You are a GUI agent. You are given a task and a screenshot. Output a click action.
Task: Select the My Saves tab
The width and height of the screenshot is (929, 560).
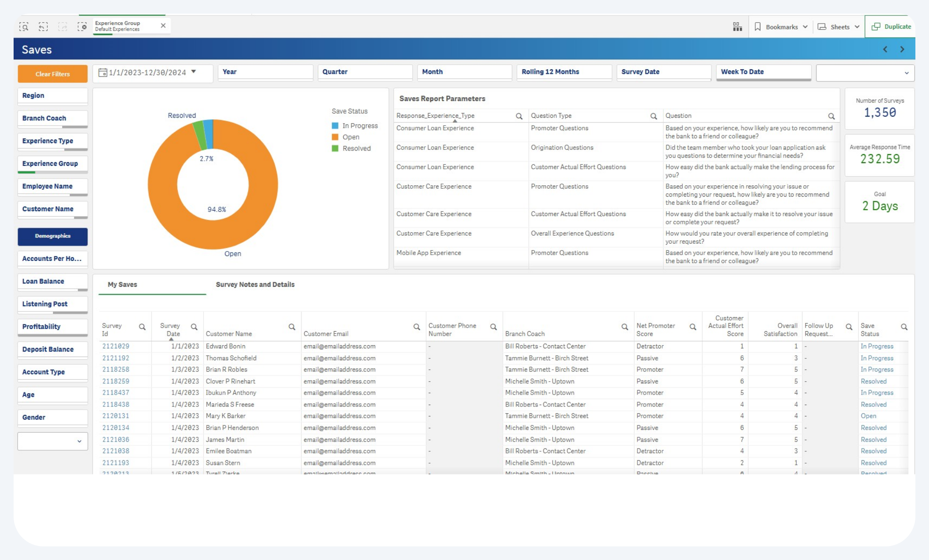pyautogui.click(x=122, y=285)
